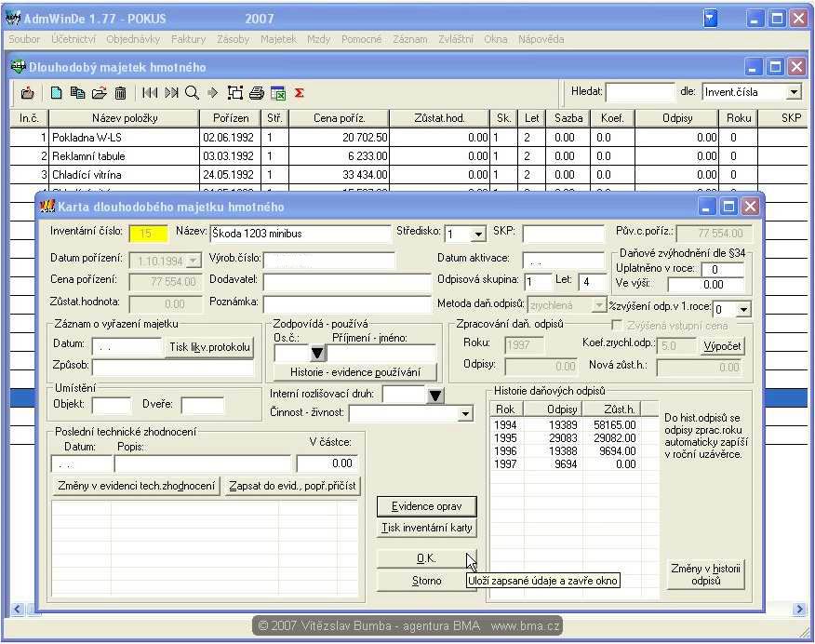The height and width of the screenshot is (644, 815).
Task: Click the Způsob input field
Action: coord(172,366)
